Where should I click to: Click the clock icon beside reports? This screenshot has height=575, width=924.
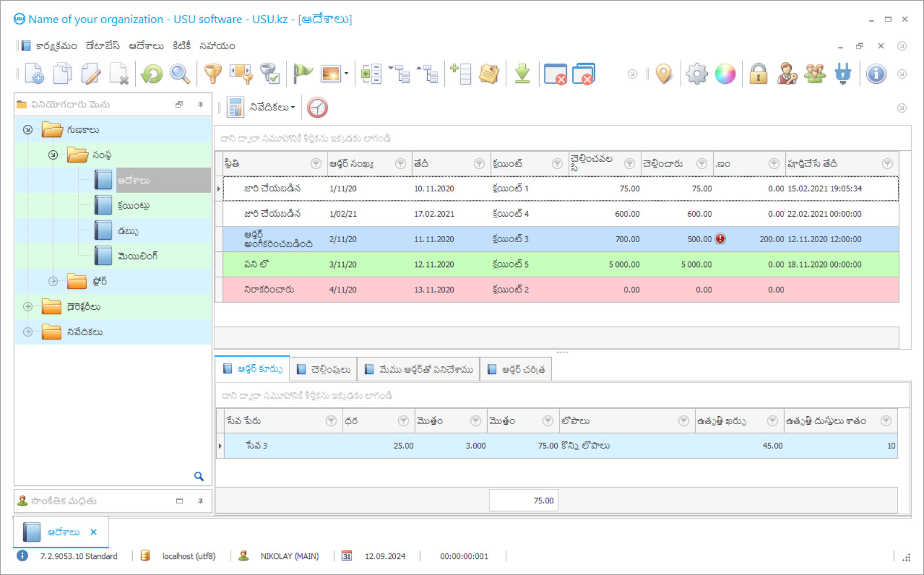pyautogui.click(x=317, y=107)
